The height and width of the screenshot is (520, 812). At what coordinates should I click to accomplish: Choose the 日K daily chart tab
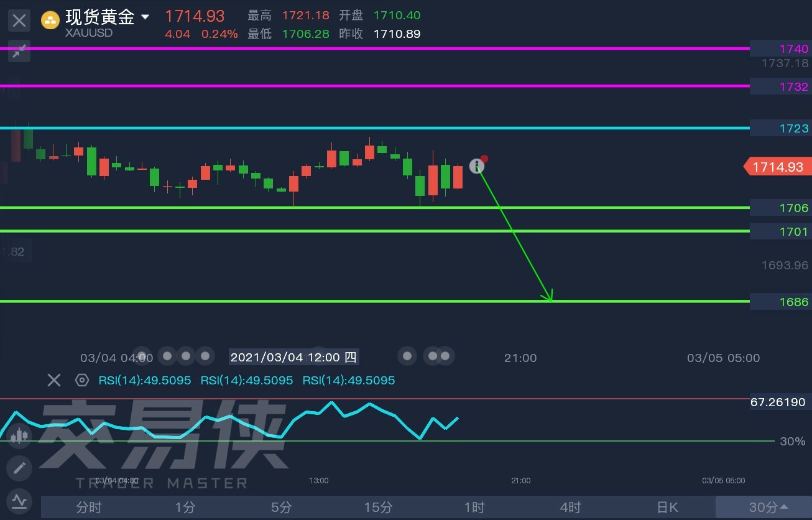click(667, 508)
